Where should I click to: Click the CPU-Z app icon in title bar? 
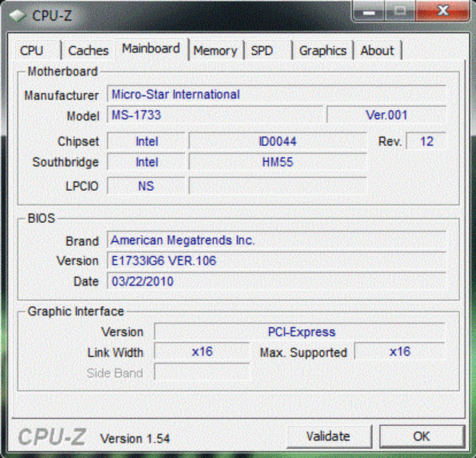click(18, 15)
